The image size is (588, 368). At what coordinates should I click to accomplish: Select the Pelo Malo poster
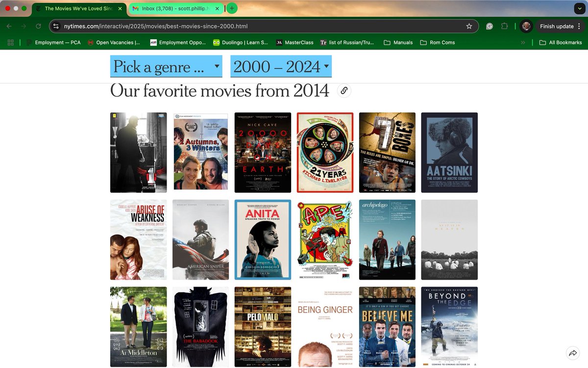[x=263, y=327]
